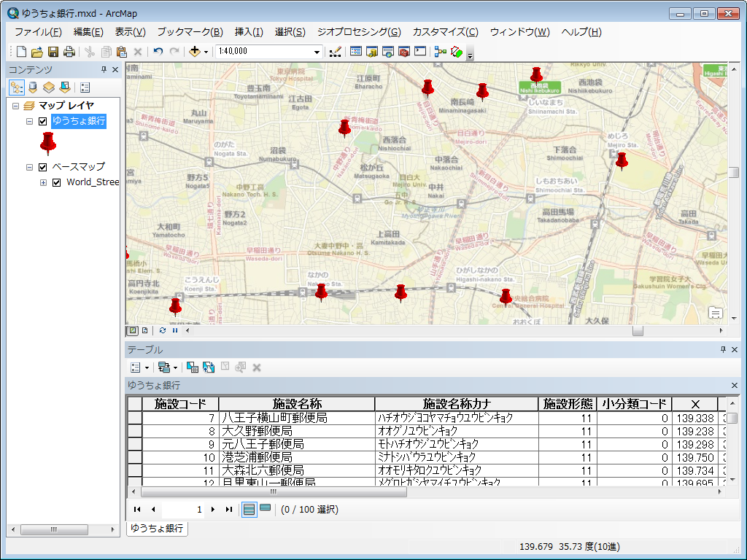Collapse the ゆうちょ銀行 layer node
Screen dimensions: 747x560
[x=29, y=122]
